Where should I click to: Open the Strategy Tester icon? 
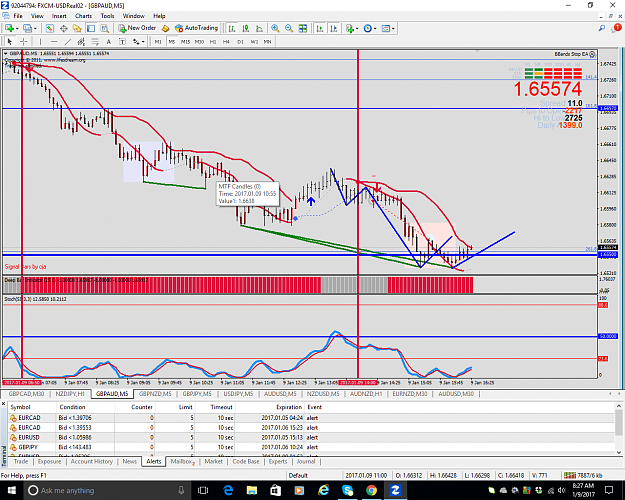pyautogui.click(x=104, y=28)
